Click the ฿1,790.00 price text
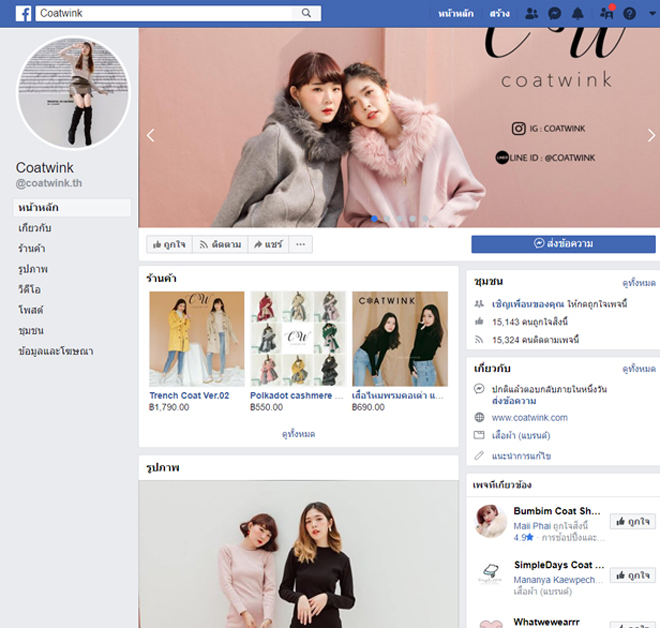Image resolution: width=660 pixels, height=628 pixels. tap(169, 407)
